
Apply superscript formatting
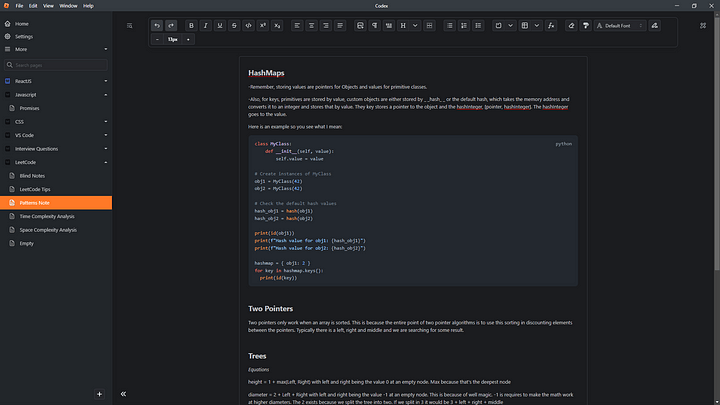click(x=262, y=25)
